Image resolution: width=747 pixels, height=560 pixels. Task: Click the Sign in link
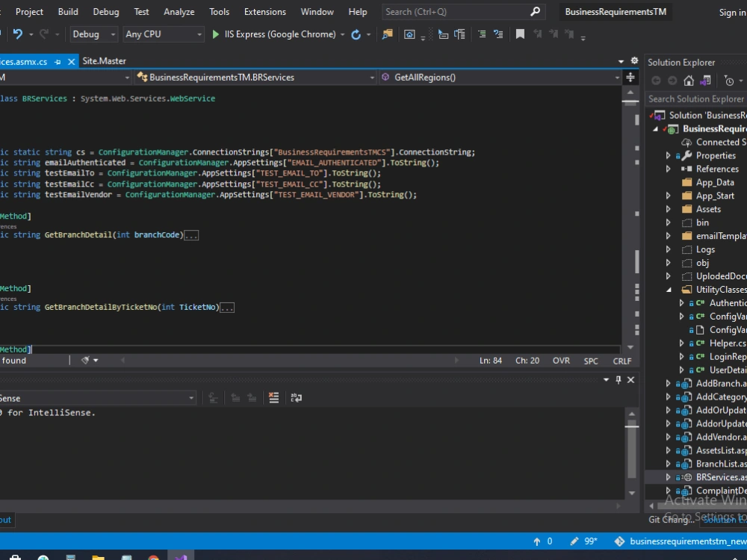(x=733, y=13)
